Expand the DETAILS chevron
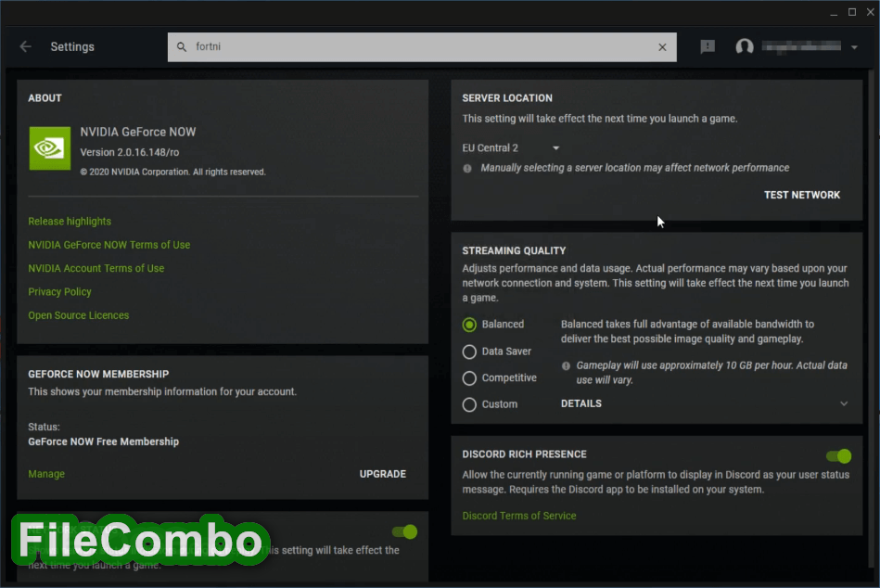This screenshot has height=588, width=880. click(x=844, y=404)
